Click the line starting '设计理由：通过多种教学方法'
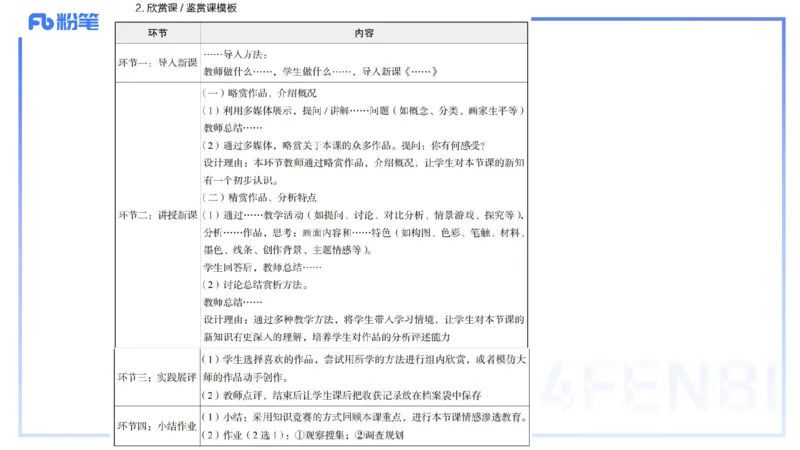Viewport: 800px width, 450px height. pyautogui.click(x=364, y=320)
